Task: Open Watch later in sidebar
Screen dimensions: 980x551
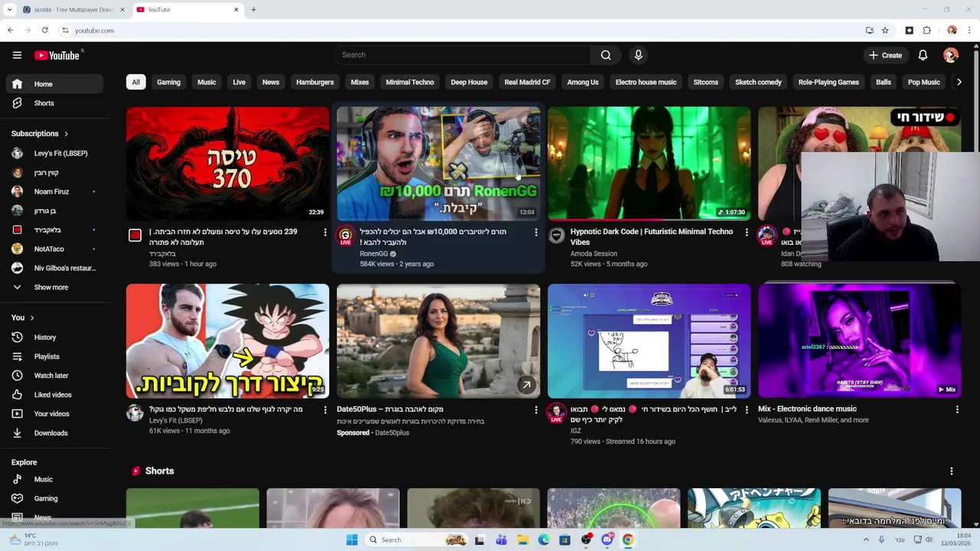Action: pyautogui.click(x=54, y=376)
